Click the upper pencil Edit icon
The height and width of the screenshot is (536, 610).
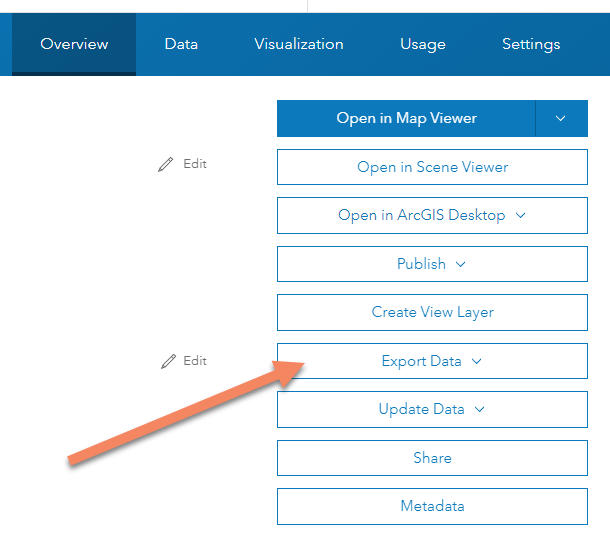[166, 164]
